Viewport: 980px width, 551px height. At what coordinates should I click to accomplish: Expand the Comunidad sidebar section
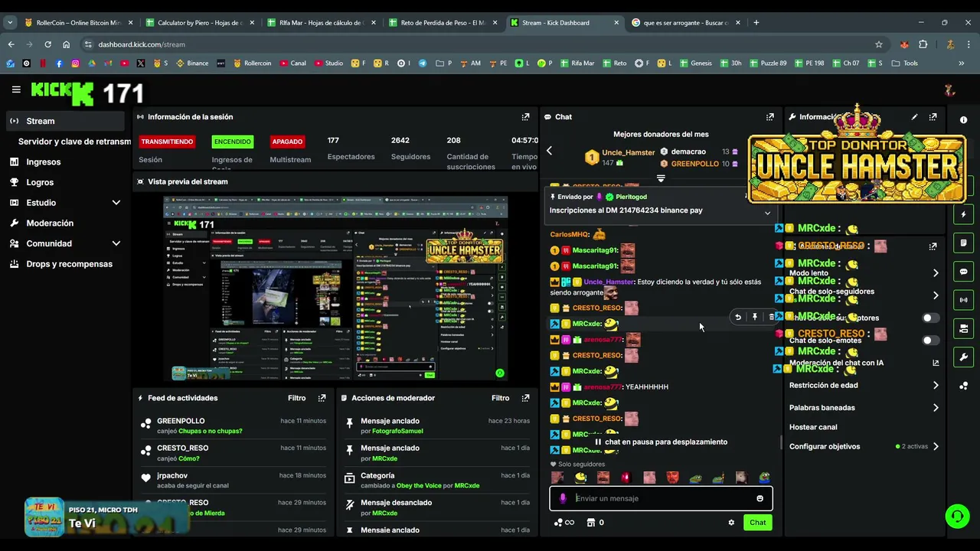[116, 243]
